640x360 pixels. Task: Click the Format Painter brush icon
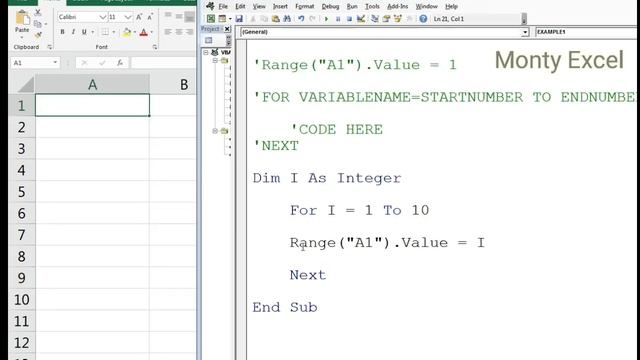pyautogui.click(x=38, y=36)
